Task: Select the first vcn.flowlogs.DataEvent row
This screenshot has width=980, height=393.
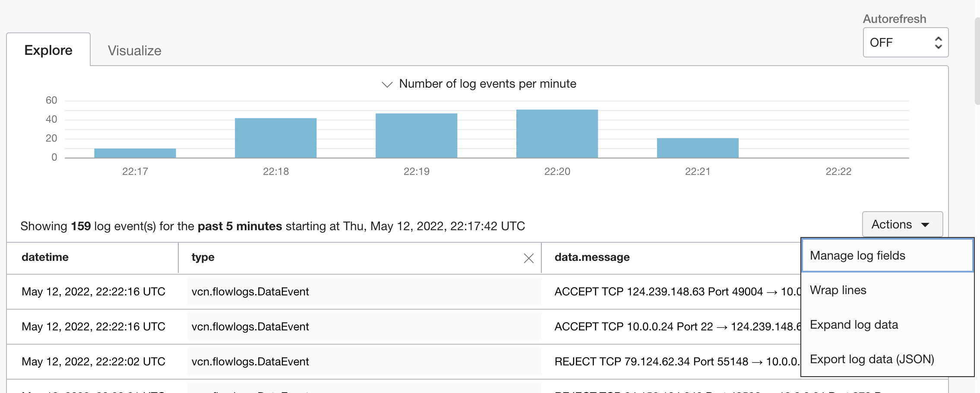Action: [x=250, y=292]
